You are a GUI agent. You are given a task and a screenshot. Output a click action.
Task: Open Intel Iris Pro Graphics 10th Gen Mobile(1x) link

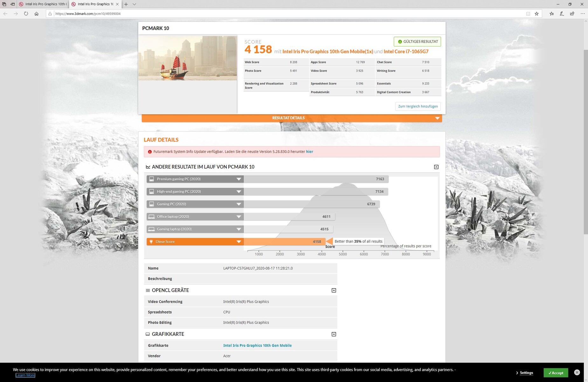tap(328, 52)
